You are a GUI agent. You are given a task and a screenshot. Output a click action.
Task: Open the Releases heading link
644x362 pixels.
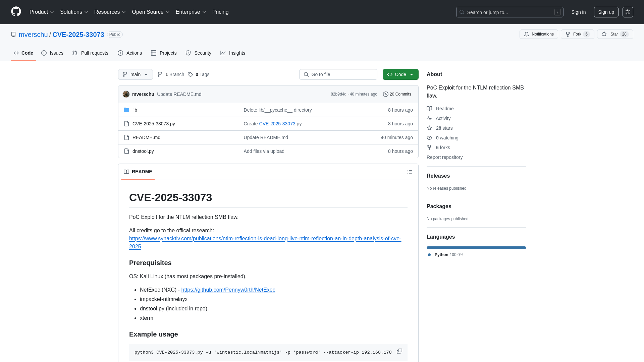pyautogui.click(x=438, y=176)
